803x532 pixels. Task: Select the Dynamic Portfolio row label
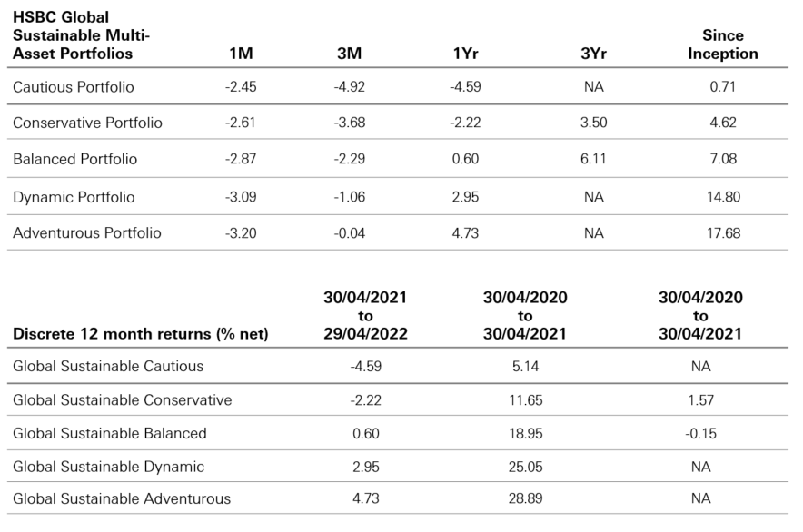tap(74, 197)
